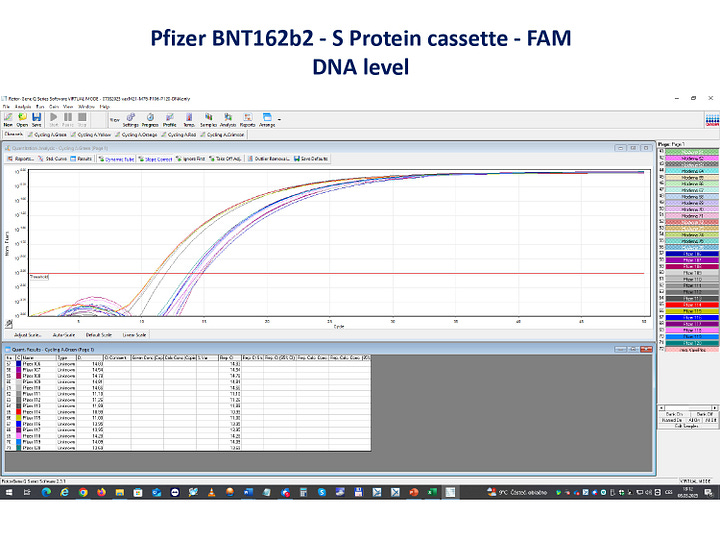Switch to Cycling A.Crimson channel

[222, 135]
